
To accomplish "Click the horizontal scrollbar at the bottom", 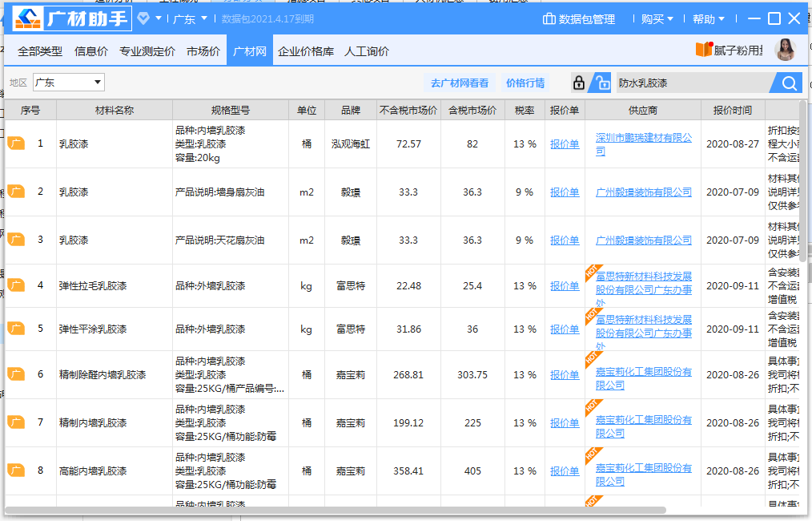I will [336, 510].
